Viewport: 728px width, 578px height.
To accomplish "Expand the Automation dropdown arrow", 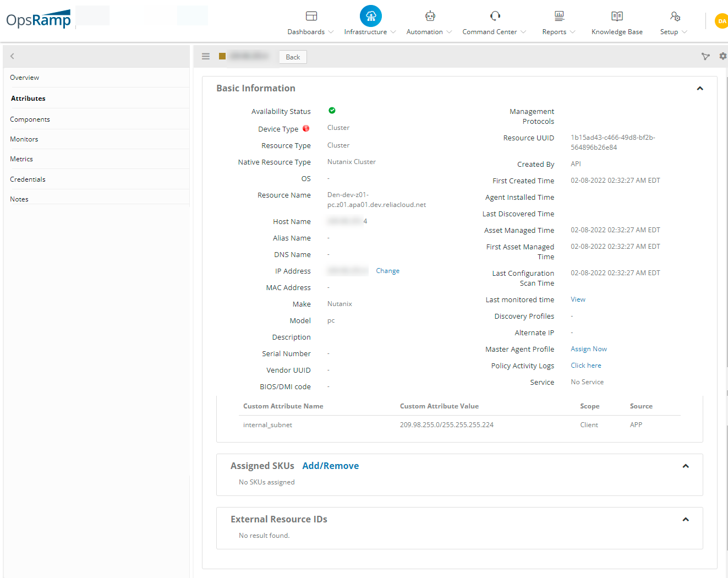I will tap(449, 32).
